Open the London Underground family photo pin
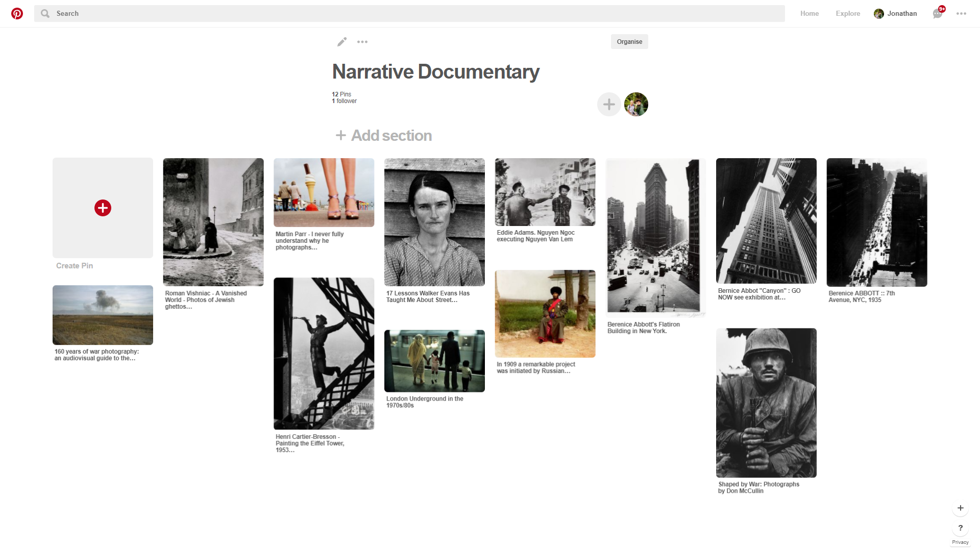 click(x=434, y=361)
